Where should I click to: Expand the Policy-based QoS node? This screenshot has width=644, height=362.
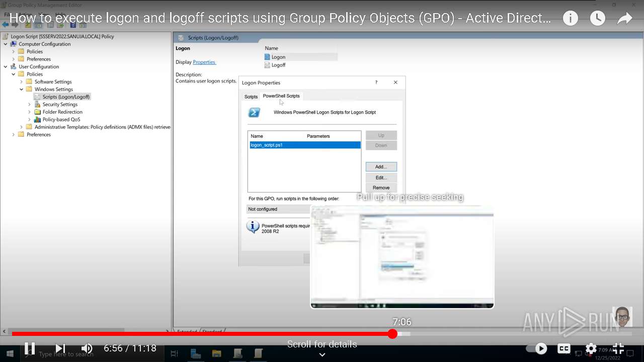click(30, 119)
